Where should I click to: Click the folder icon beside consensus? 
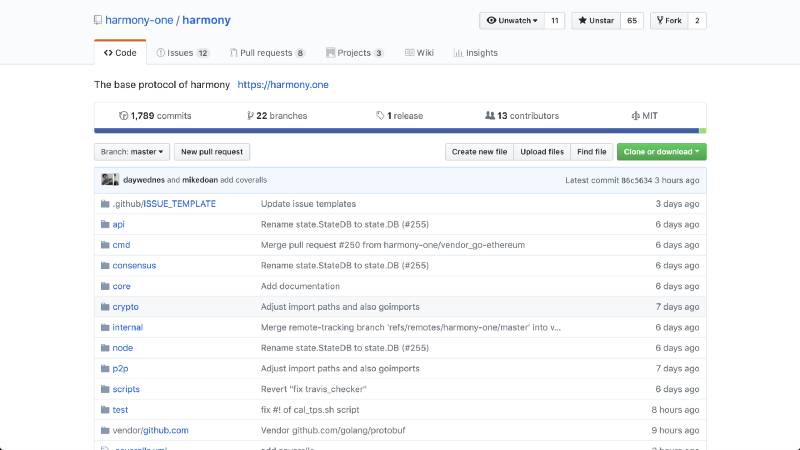click(x=105, y=266)
